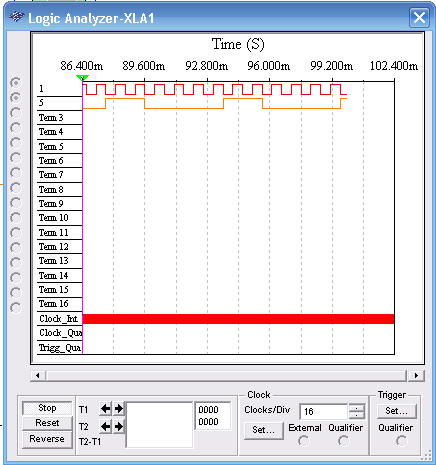This screenshot has width=436, height=465.
Task: Move cursor T1 left with arrow
Action: point(106,409)
